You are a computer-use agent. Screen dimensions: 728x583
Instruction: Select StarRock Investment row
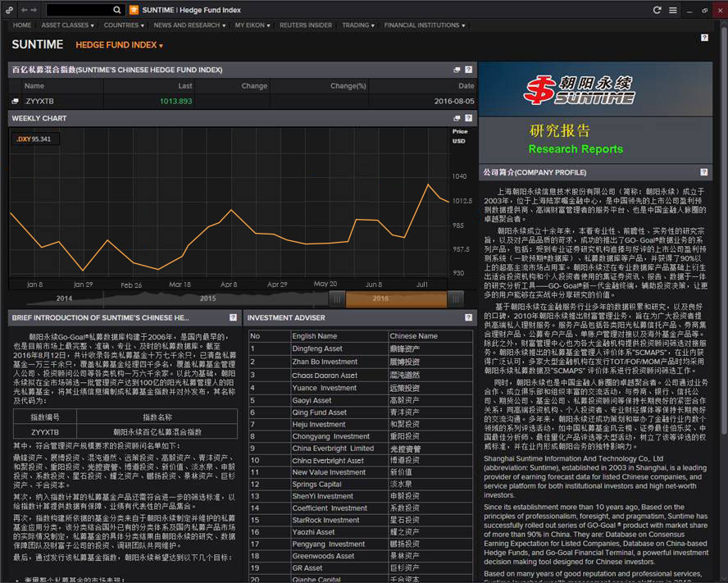pos(361,520)
